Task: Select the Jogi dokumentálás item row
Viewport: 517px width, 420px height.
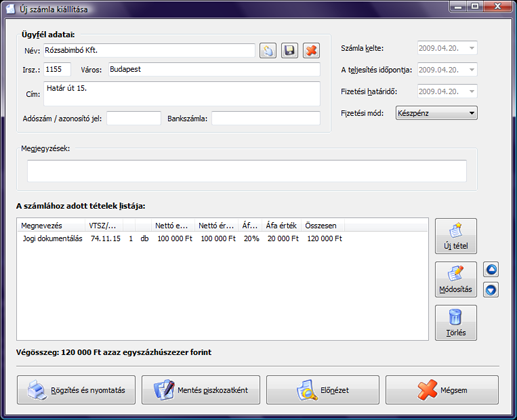Action: (x=222, y=239)
